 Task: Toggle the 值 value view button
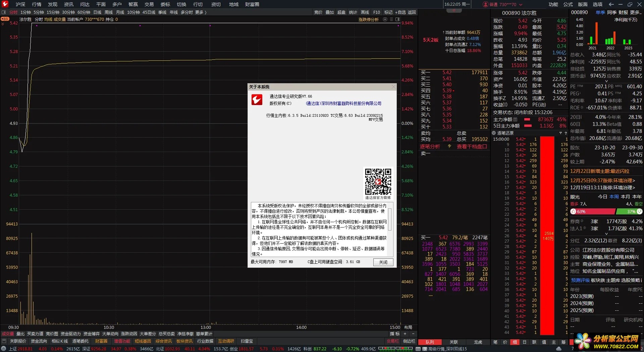click(x=544, y=342)
